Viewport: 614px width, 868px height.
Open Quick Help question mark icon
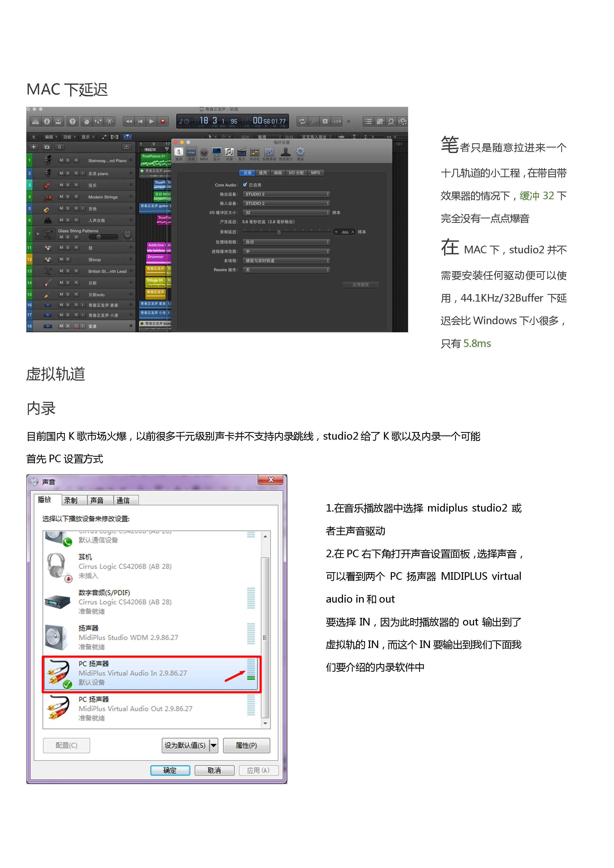point(72,121)
